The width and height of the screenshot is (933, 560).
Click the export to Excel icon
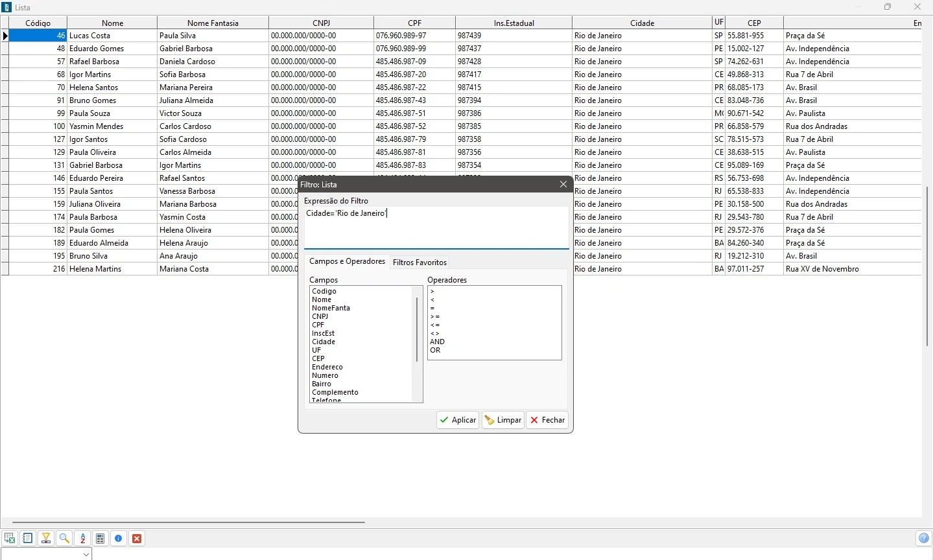pyautogui.click(x=10, y=539)
